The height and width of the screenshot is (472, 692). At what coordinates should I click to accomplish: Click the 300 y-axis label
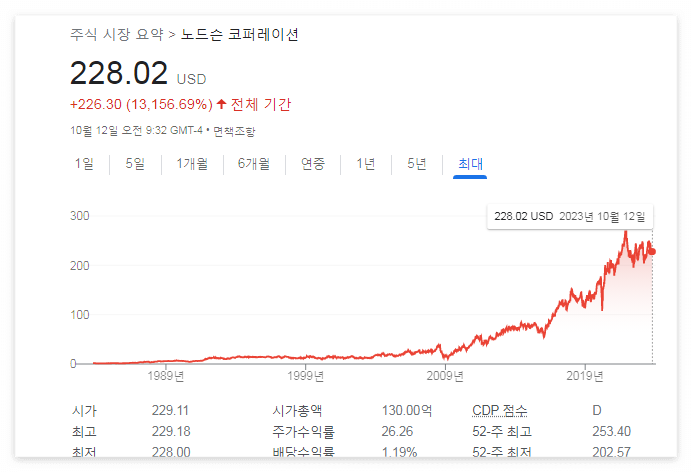tap(80, 216)
